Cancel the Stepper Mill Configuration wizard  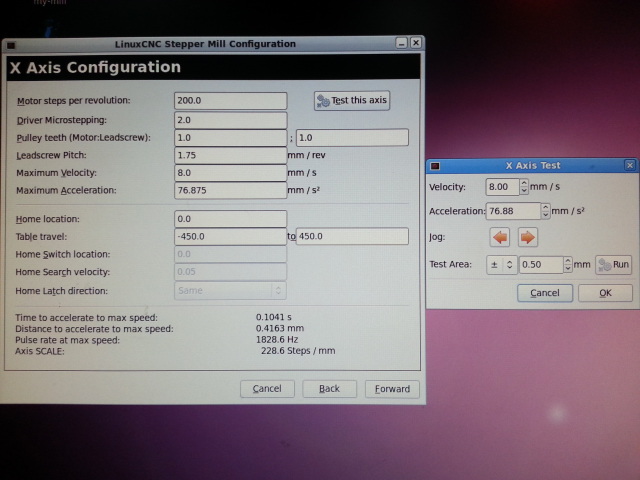(267, 389)
